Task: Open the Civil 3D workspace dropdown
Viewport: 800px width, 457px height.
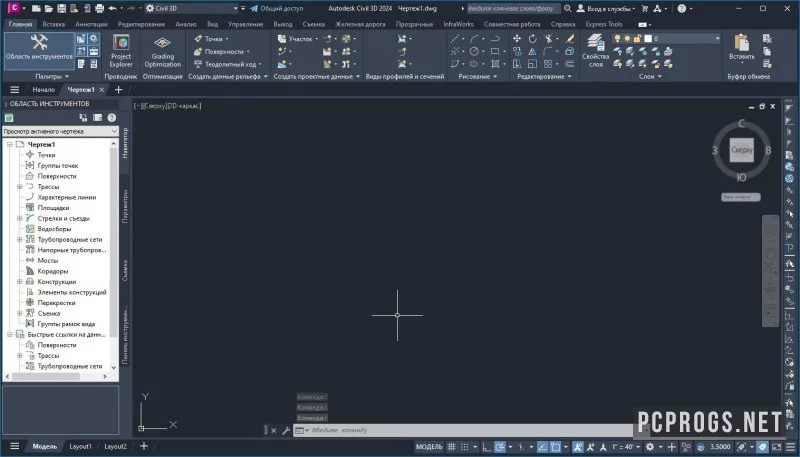Action: tap(192, 8)
